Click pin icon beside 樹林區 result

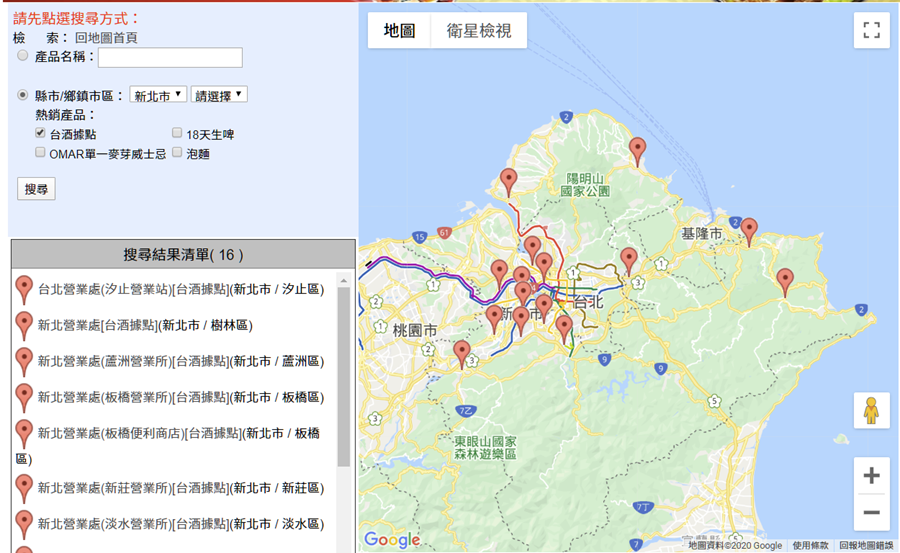point(24,326)
